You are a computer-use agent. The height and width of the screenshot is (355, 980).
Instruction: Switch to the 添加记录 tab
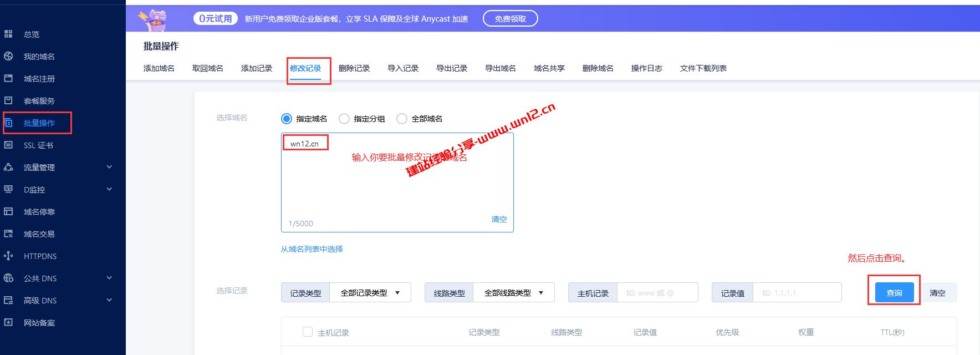click(x=257, y=68)
